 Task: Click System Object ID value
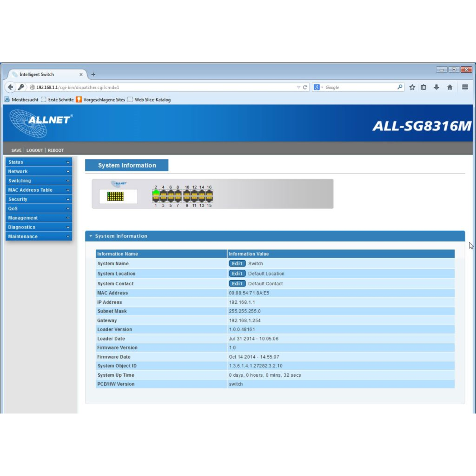tap(256, 366)
